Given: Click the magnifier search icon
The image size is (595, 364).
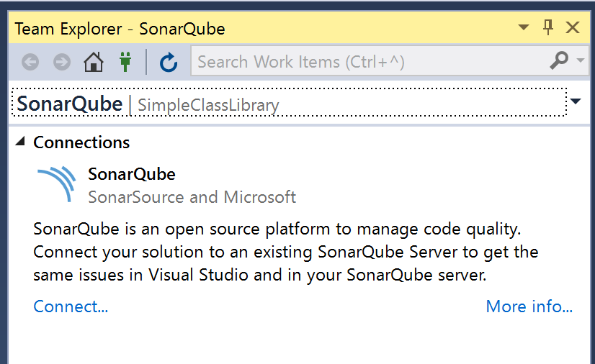Looking at the screenshot, I should coord(559,61).
